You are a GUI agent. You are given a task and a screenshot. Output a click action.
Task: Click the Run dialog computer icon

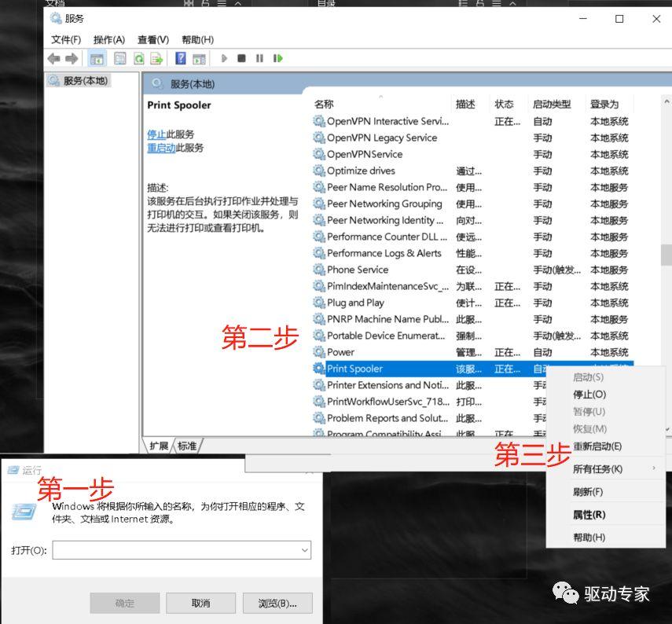(x=24, y=510)
